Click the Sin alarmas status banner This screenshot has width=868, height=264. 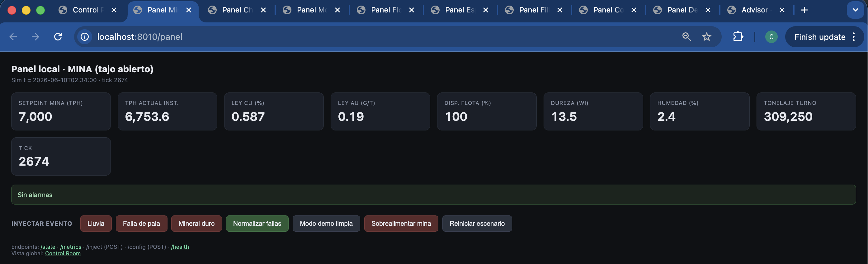[x=433, y=195]
